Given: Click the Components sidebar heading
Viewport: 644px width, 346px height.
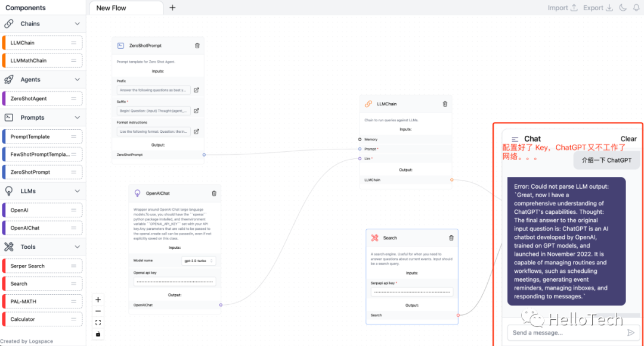Looking at the screenshot, I should (26, 8).
